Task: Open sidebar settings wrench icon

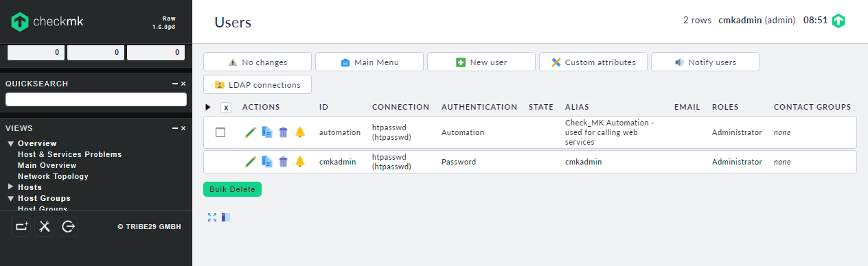Action: (x=45, y=226)
